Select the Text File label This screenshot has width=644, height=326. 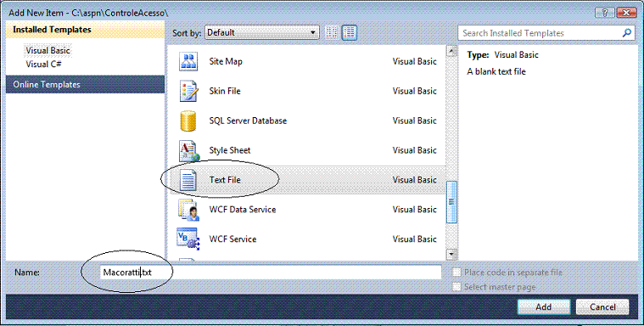pos(225,180)
